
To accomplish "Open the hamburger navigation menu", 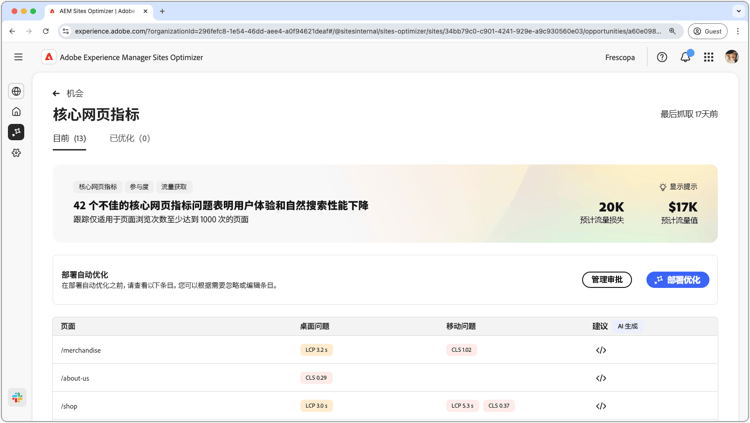I will (18, 57).
